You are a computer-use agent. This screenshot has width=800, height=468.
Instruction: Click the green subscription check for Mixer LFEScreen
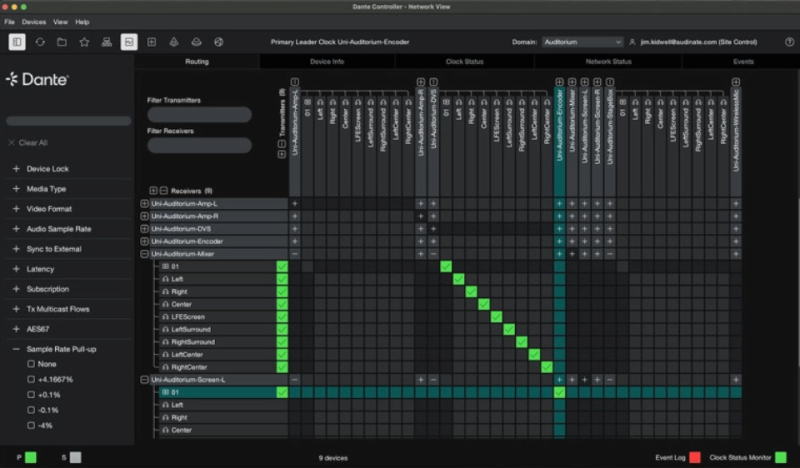[497, 317]
